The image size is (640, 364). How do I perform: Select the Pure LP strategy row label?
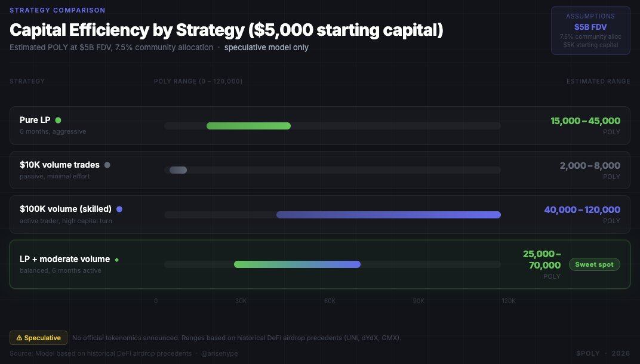coord(35,121)
